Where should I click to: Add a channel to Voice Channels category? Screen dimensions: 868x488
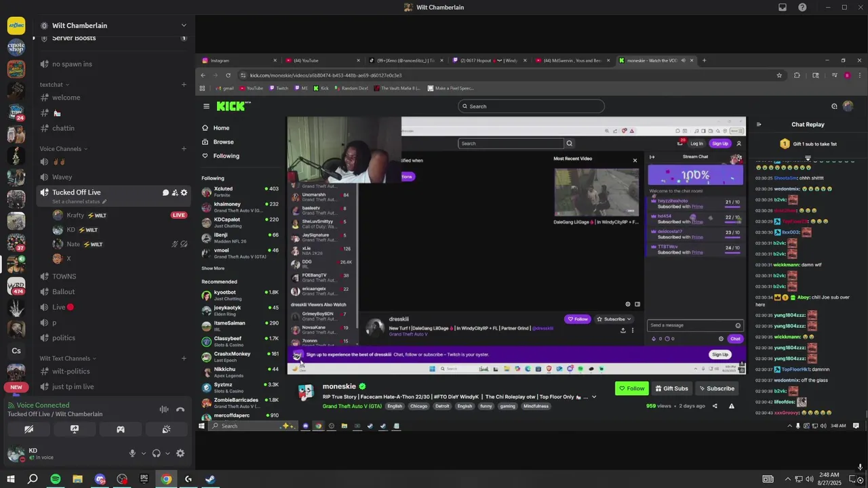pyautogui.click(x=184, y=148)
